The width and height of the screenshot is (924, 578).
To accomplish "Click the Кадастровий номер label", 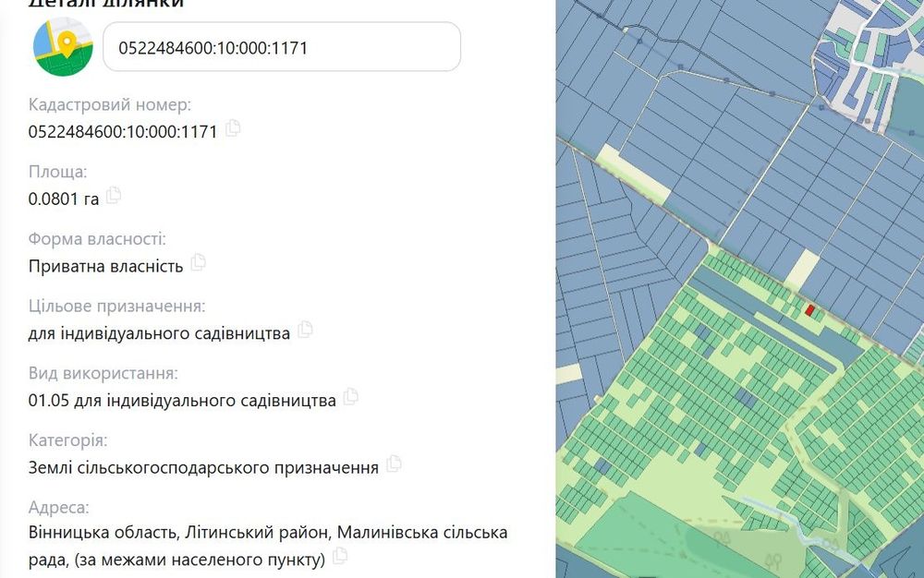I will (110, 104).
